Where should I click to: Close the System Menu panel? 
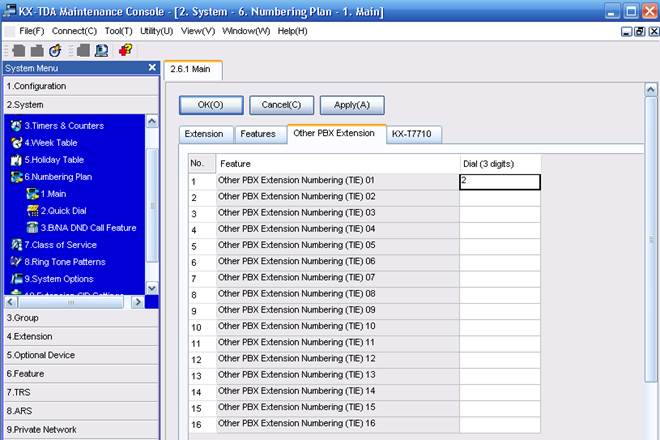tap(152, 67)
